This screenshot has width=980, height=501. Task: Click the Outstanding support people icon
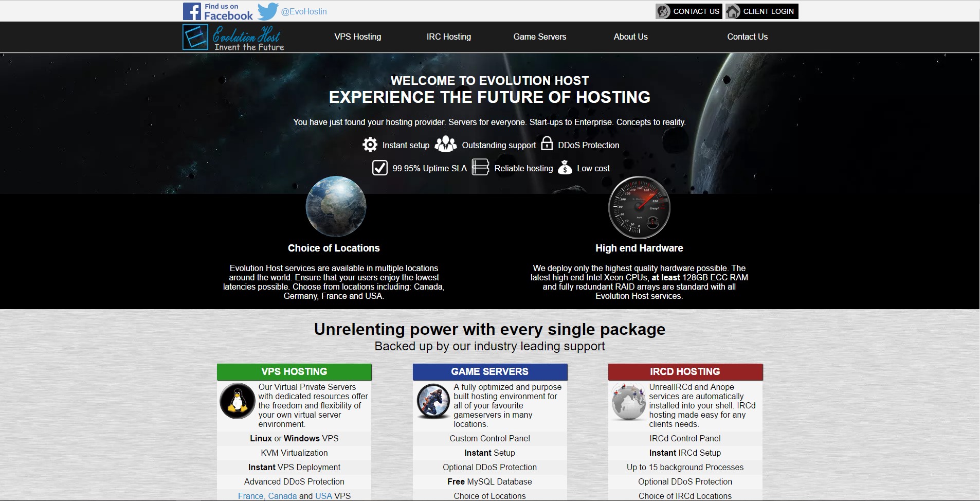point(446,144)
